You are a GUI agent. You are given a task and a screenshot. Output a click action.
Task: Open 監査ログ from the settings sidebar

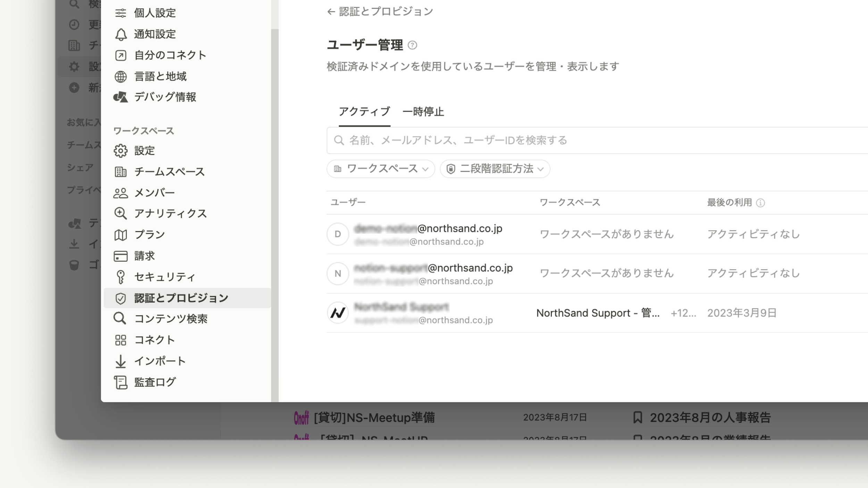[155, 382]
